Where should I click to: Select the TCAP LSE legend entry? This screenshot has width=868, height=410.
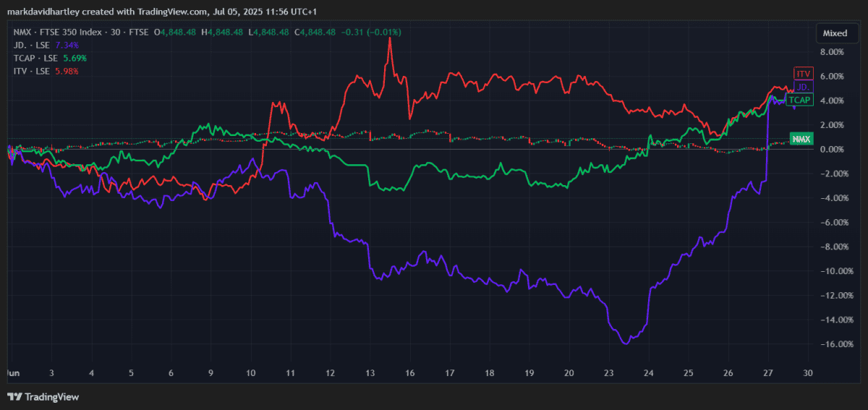click(x=35, y=59)
